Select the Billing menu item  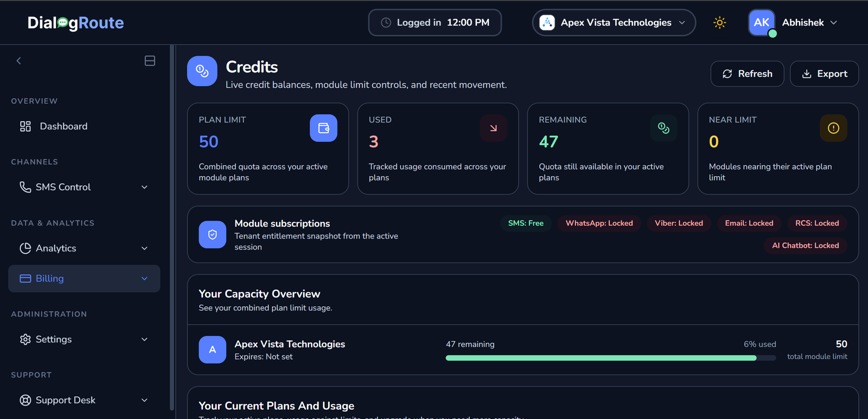(84, 279)
